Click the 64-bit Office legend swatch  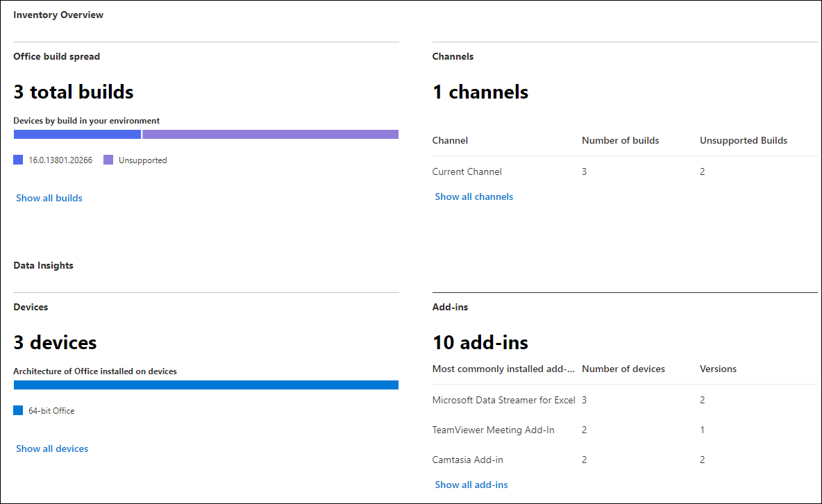(x=18, y=410)
